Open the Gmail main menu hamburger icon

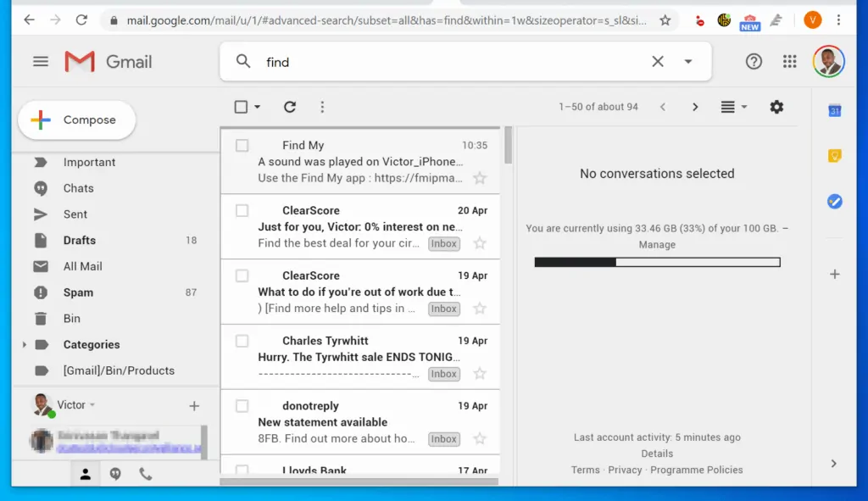pos(41,61)
